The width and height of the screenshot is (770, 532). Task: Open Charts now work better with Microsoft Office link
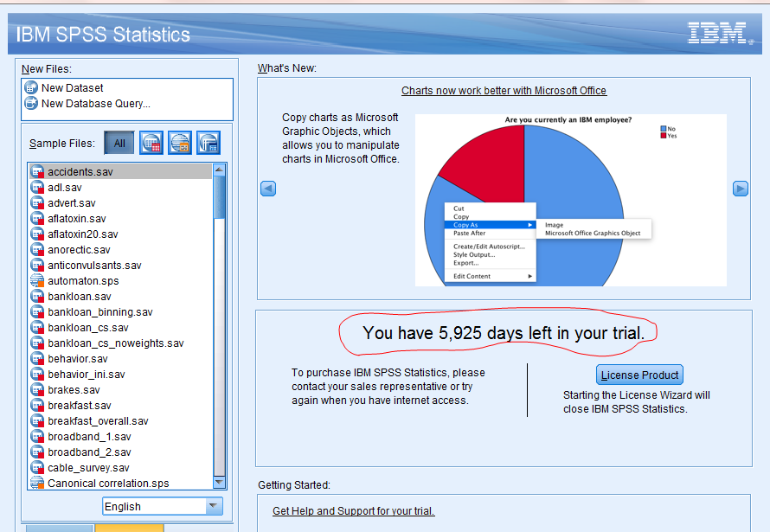pos(504,91)
